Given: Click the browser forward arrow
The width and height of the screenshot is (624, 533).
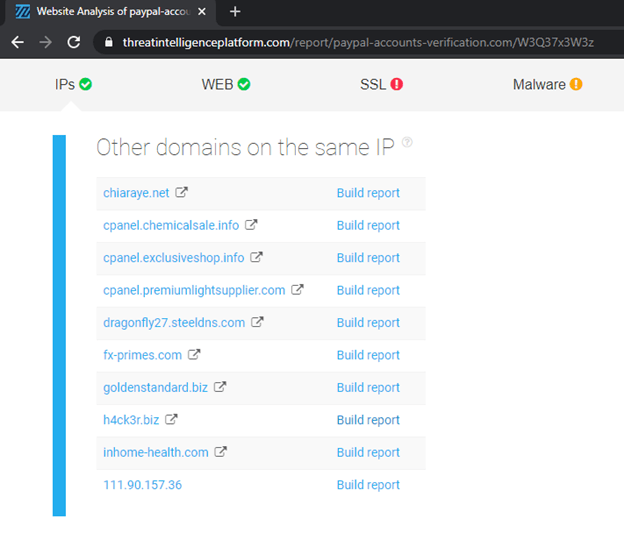Looking at the screenshot, I should click(46, 42).
